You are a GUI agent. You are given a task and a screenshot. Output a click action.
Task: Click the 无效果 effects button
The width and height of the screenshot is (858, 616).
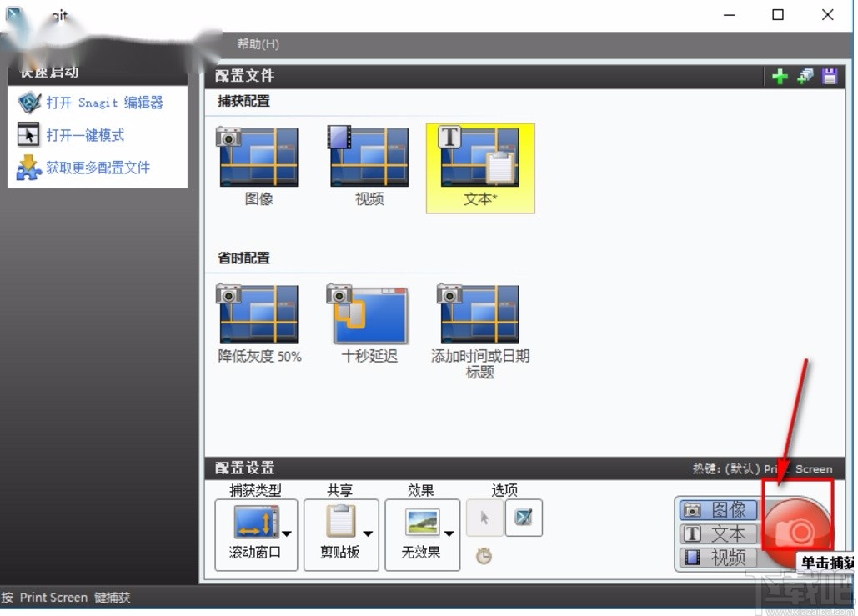pos(422,534)
